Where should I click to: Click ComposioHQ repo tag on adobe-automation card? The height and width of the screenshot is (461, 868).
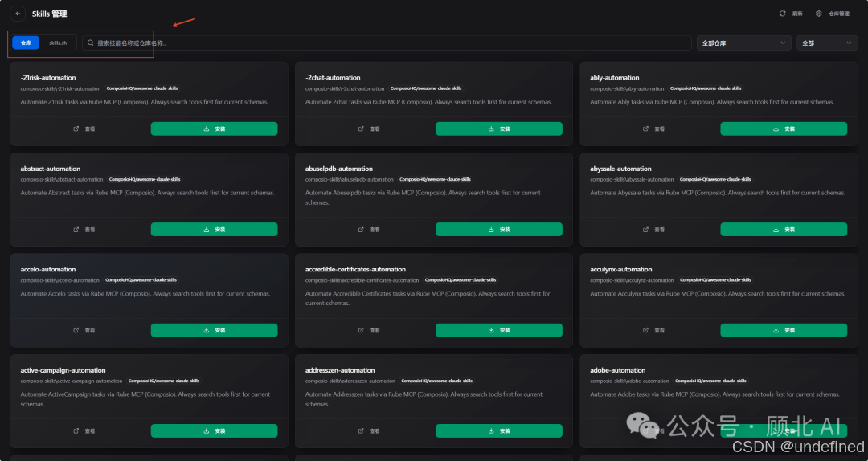(x=710, y=381)
